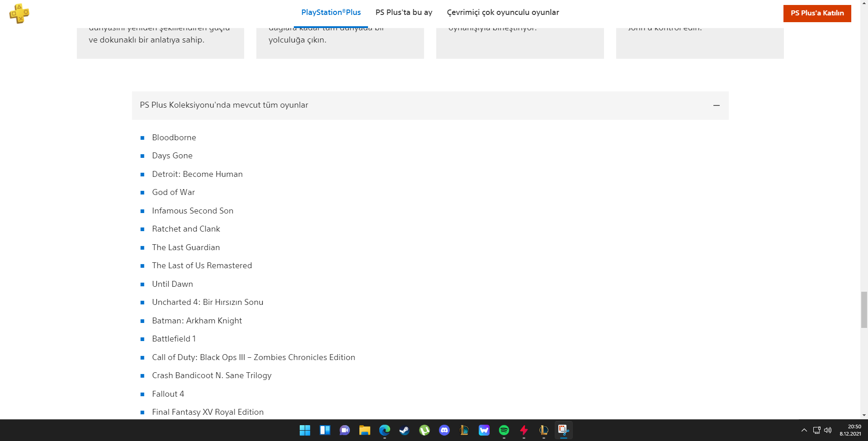
Task: Switch to Microsoft Edge in taskbar
Action: tap(384, 430)
